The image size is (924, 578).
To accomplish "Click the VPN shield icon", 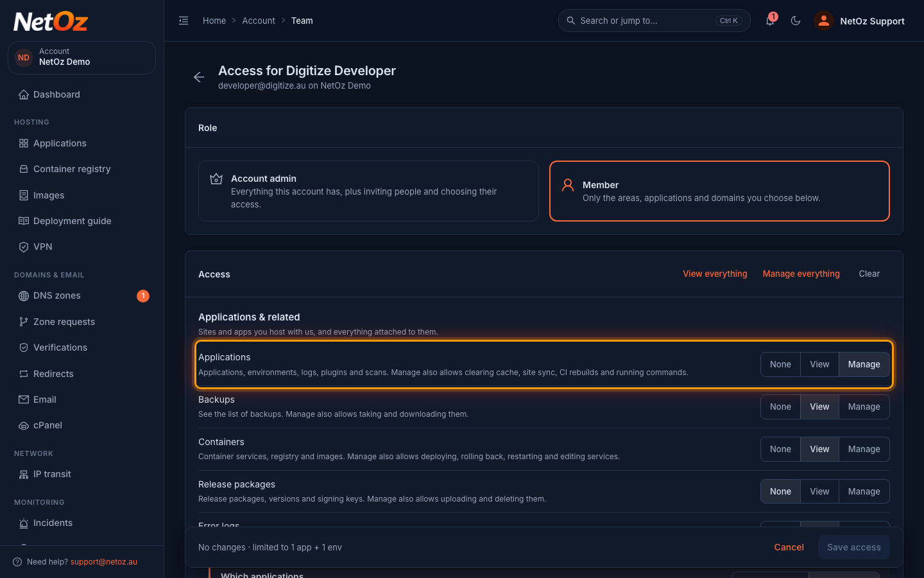I will [x=24, y=247].
